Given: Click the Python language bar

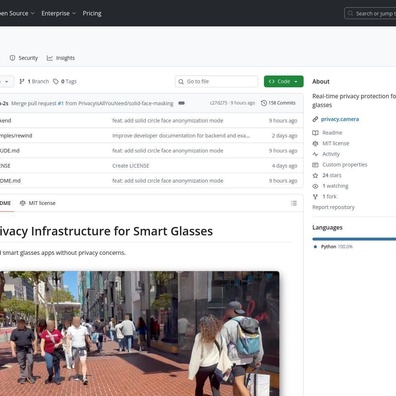Looking at the screenshot, I should (354, 239).
